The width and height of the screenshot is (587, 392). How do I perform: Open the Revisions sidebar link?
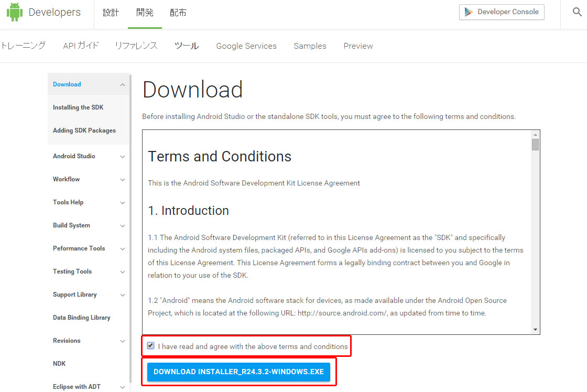point(67,341)
